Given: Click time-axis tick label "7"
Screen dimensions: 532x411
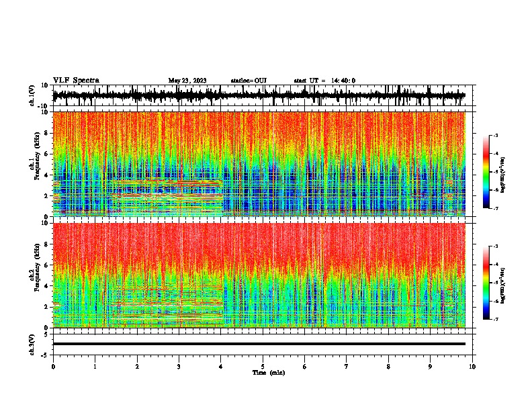Looking at the screenshot, I should click(x=347, y=367).
